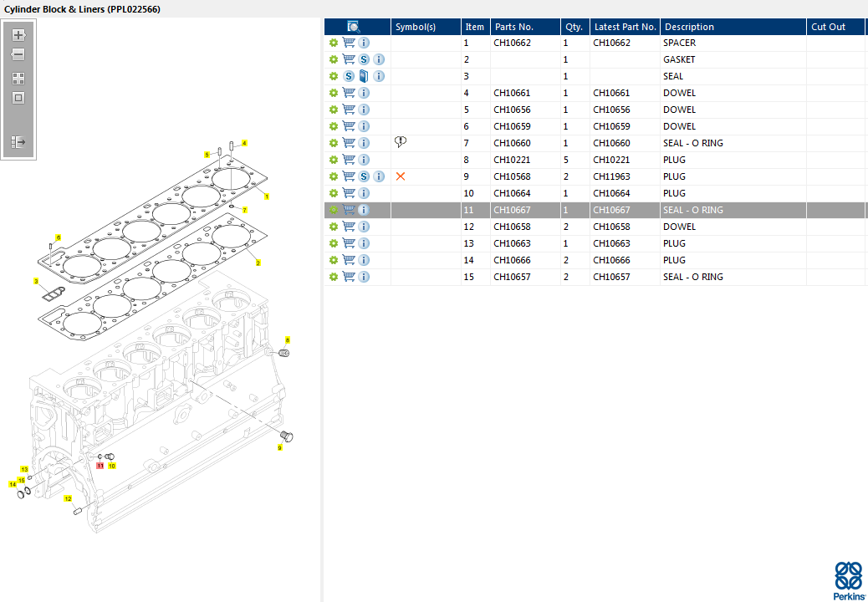This screenshot has height=602, width=868.
Task: Click the list export arrow icon
Action: tap(18, 142)
